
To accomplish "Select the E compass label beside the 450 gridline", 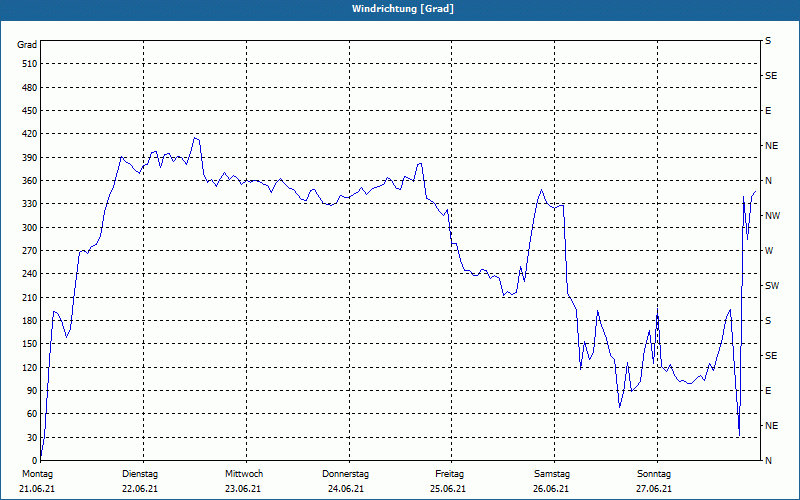I will click(x=768, y=111).
